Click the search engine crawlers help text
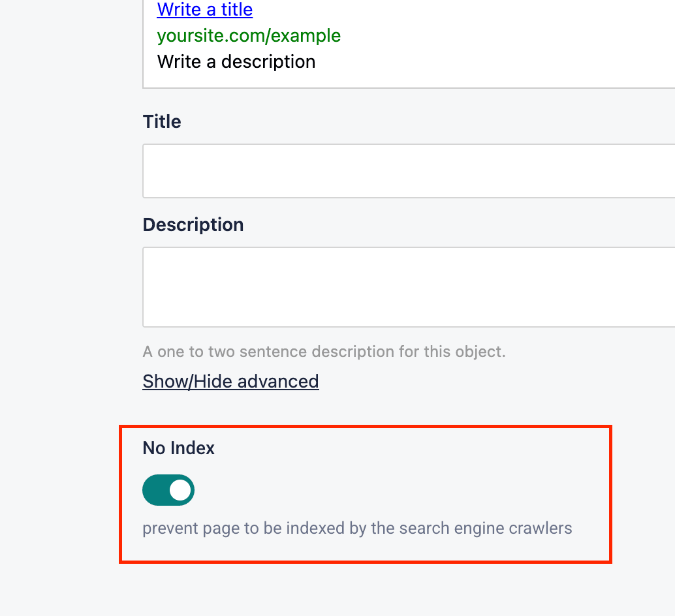The width and height of the screenshot is (675, 616). (357, 528)
